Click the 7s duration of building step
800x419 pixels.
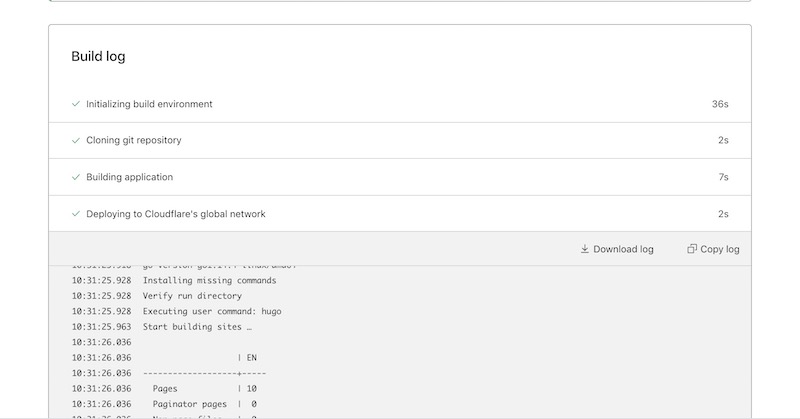[x=723, y=177]
